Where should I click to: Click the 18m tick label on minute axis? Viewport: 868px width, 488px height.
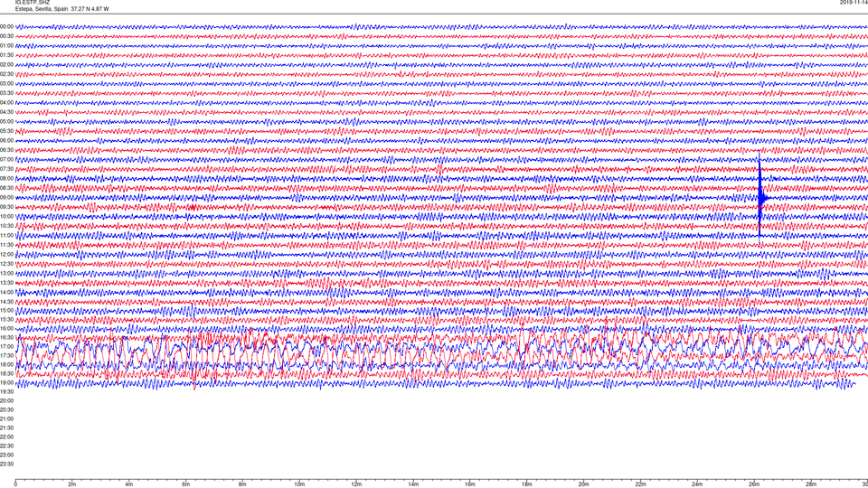[x=527, y=484]
